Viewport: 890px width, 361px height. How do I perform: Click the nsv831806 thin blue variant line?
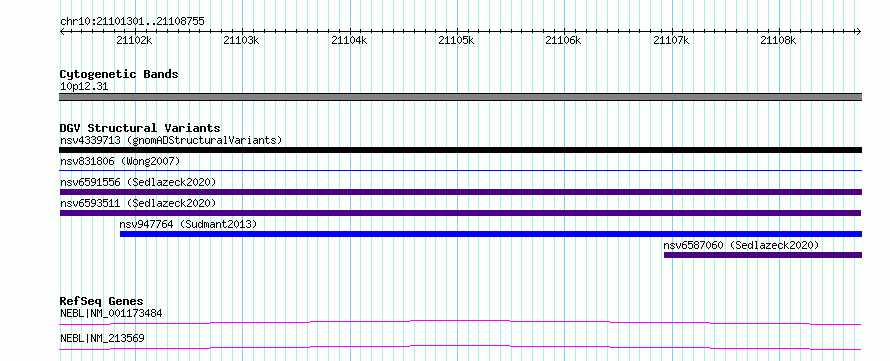[460, 170]
